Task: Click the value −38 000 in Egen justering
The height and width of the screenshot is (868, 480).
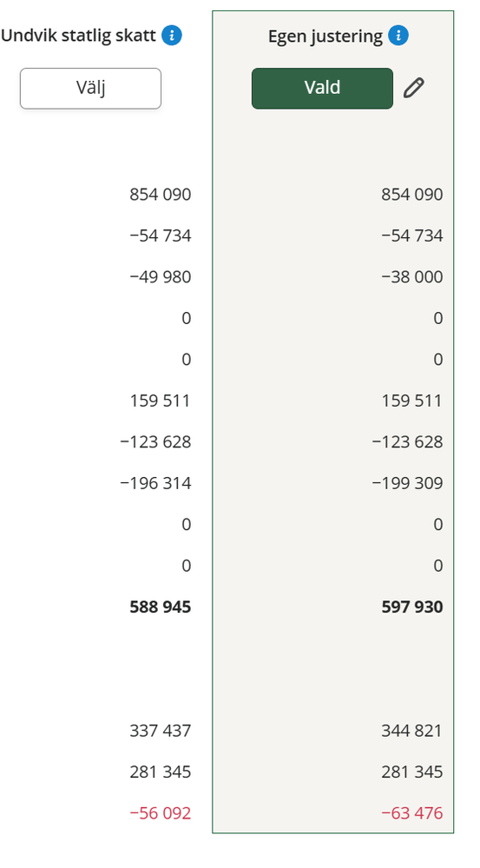Action: pos(412,277)
